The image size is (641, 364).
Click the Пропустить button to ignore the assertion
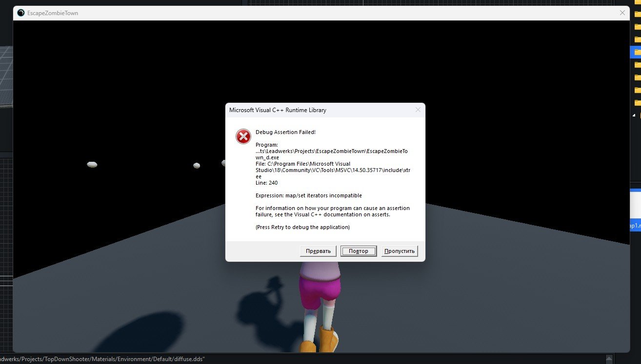[x=400, y=251]
